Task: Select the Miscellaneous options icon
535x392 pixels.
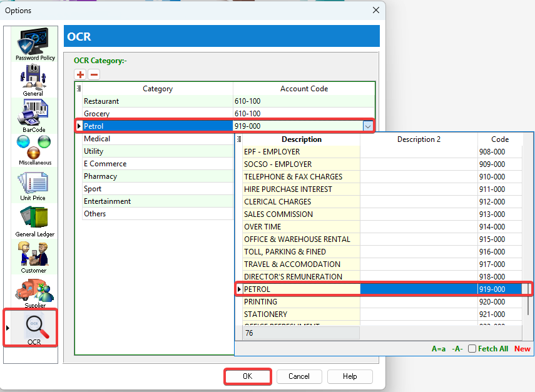Action: pyautogui.click(x=34, y=150)
